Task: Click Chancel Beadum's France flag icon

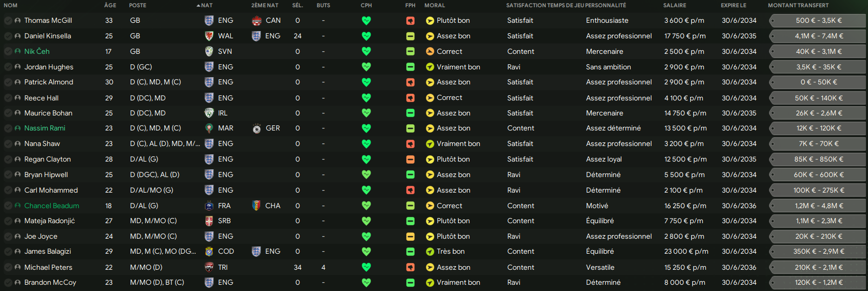Action: [x=209, y=206]
